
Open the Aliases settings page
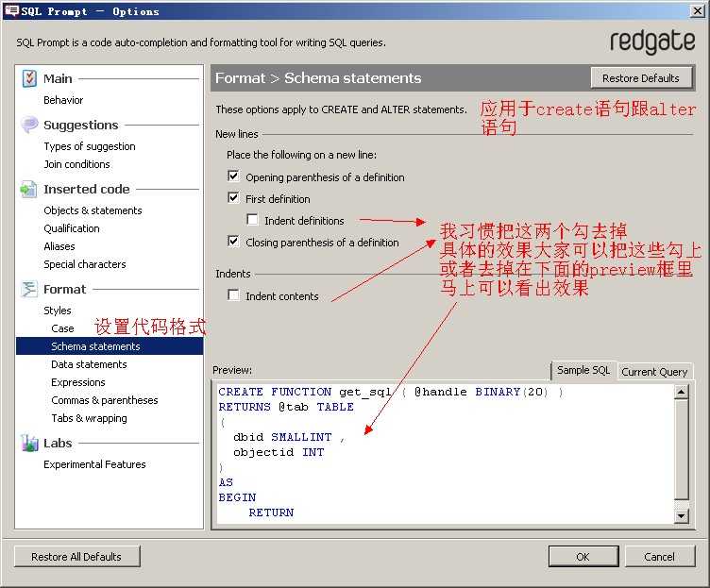59,246
